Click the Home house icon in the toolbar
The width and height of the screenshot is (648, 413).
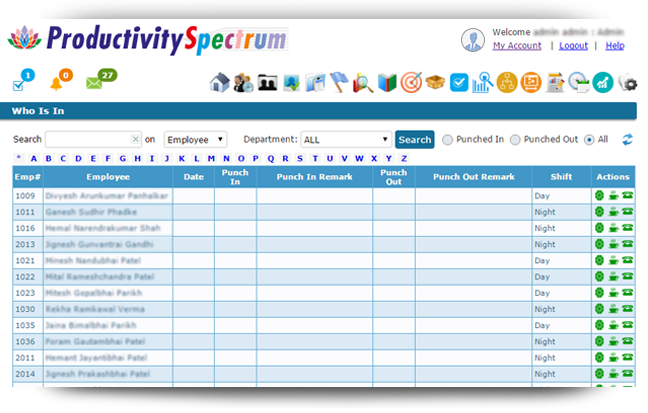pyautogui.click(x=220, y=82)
